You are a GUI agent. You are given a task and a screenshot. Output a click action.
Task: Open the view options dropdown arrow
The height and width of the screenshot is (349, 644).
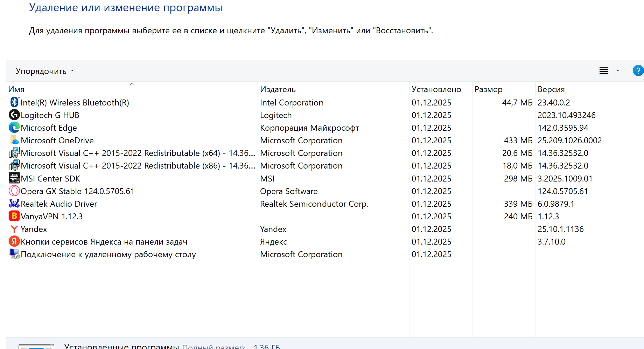[x=618, y=70]
